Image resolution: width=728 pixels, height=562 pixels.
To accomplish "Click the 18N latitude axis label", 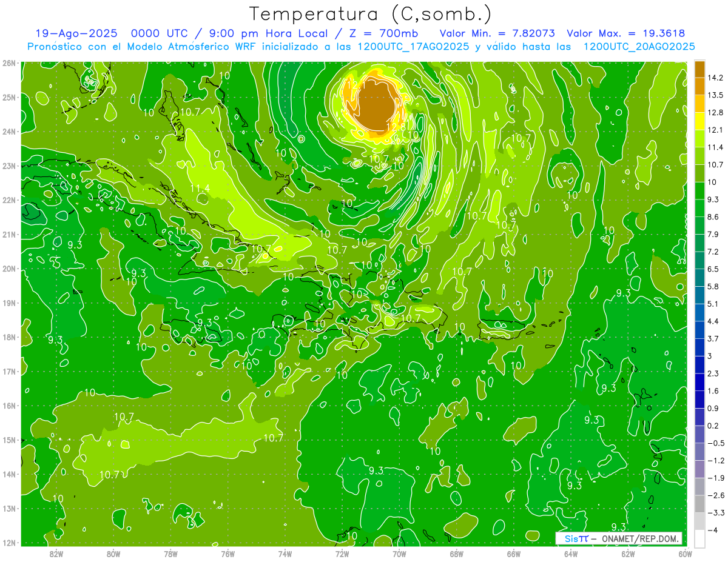I will [9, 337].
